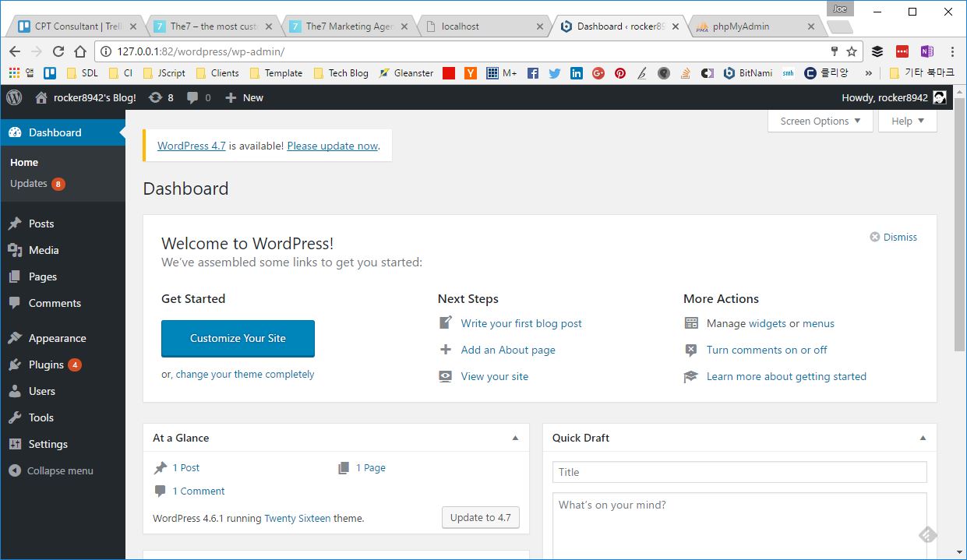Click the Customize Your Site button
This screenshot has width=967, height=560.
[x=238, y=338]
